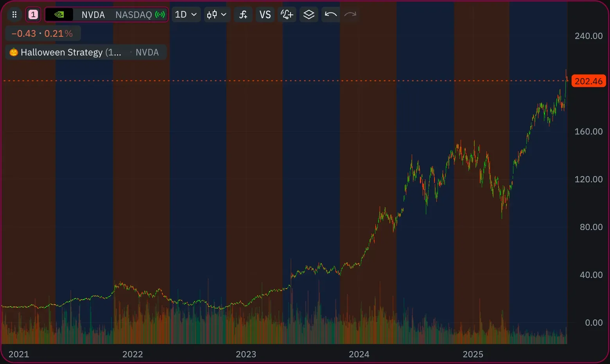Select the Halloween Strategy indicator legend
The width and height of the screenshot is (610, 364).
[x=70, y=52]
